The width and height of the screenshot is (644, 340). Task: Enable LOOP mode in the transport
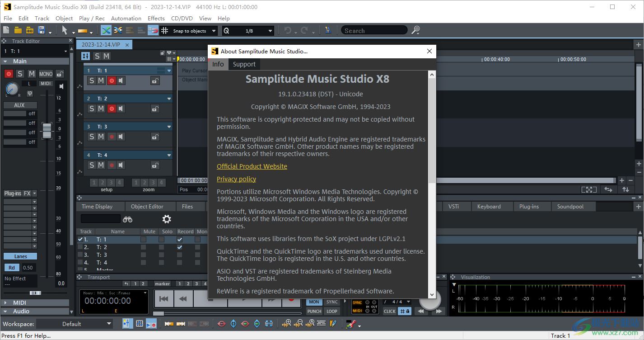tap(332, 311)
